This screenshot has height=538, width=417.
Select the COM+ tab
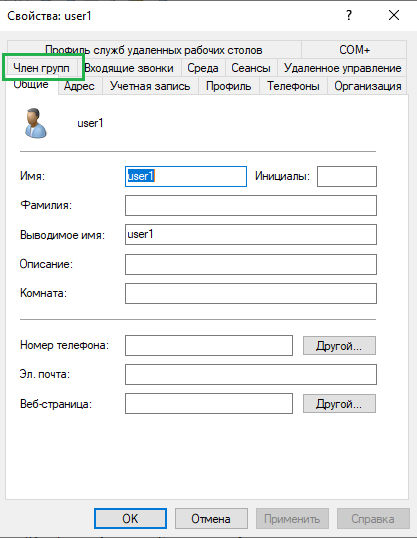(354, 50)
